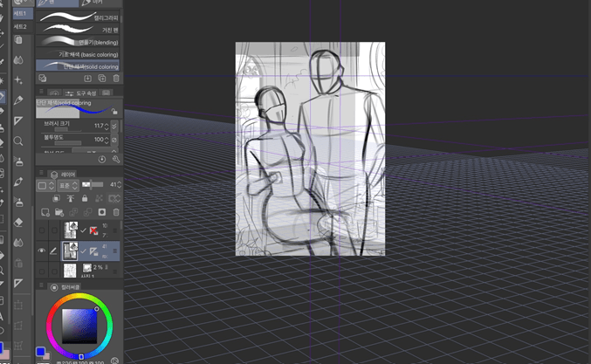
Task: Choose the basic coloring brush preset
Action: click(78, 53)
